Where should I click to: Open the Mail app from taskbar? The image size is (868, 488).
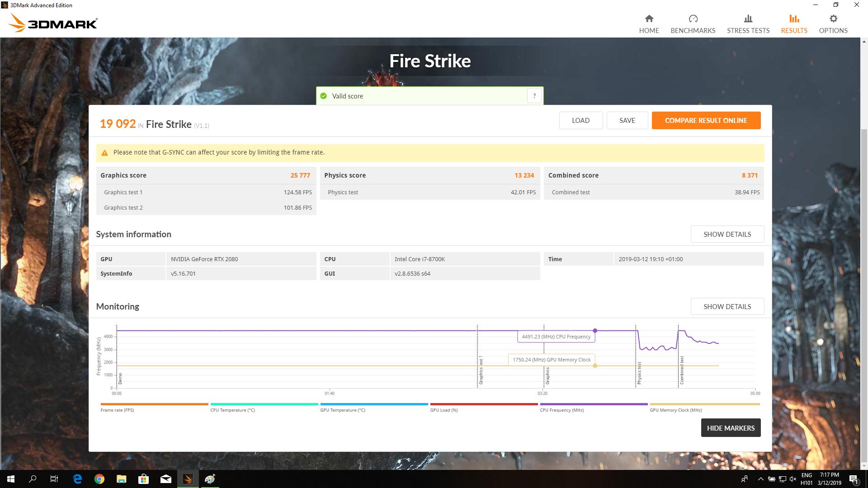click(x=165, y=479)
